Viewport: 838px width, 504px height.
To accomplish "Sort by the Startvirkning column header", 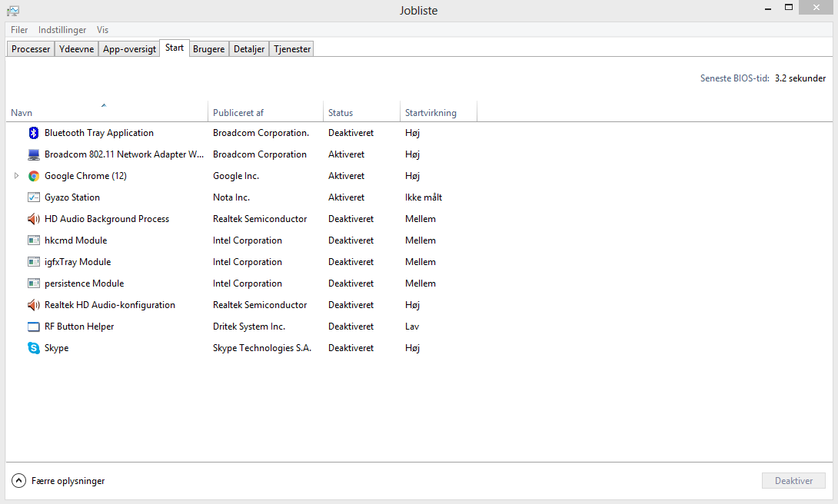I will click(439, 111).
